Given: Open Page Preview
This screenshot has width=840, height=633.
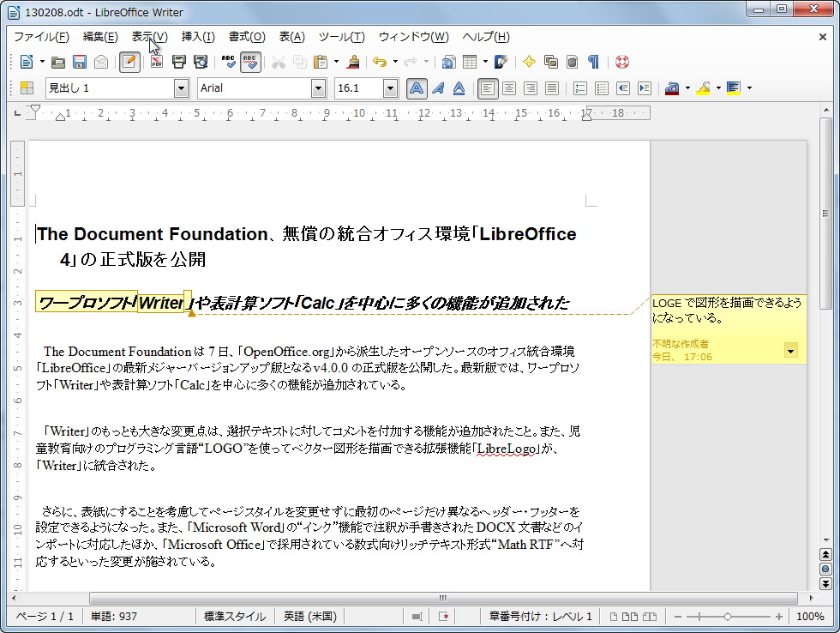Looking at the screenshot, I should pyautogui.click(x=201, y=62).
